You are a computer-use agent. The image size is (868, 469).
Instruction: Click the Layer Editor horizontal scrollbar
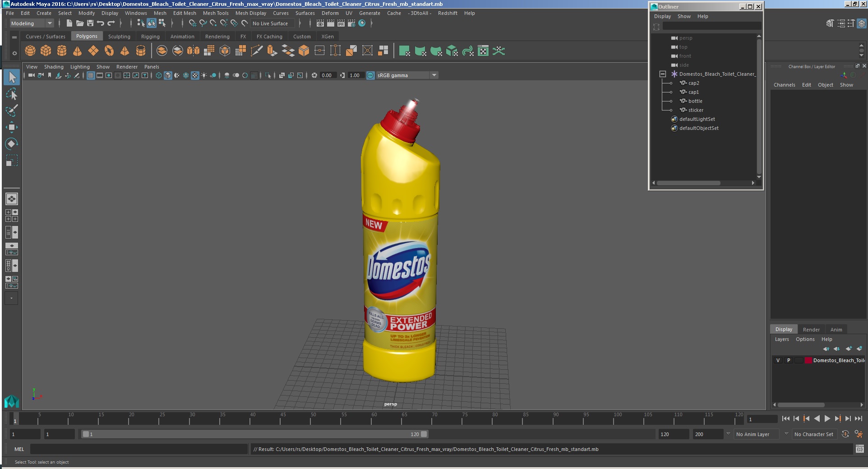pyautogui.click(x=801, y=405)
